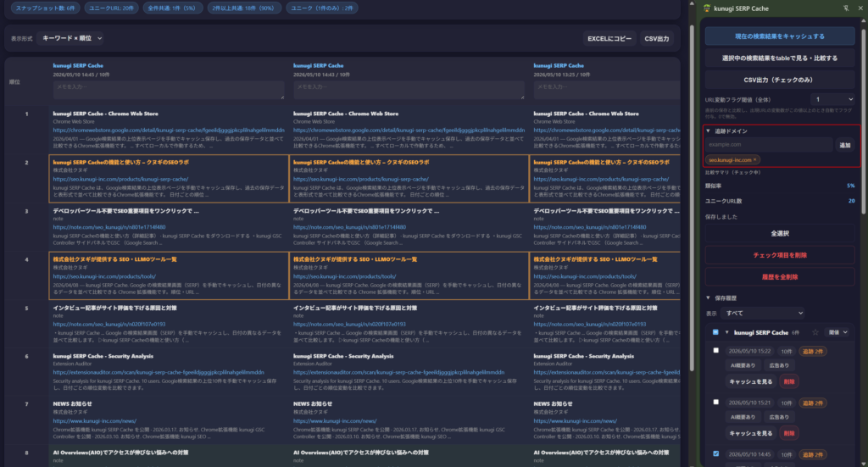Tick the checkbox for snapshot 2026/05/10 15:21
The height and width of the screenshot is (467, 868).
click(x=715, y=402)
